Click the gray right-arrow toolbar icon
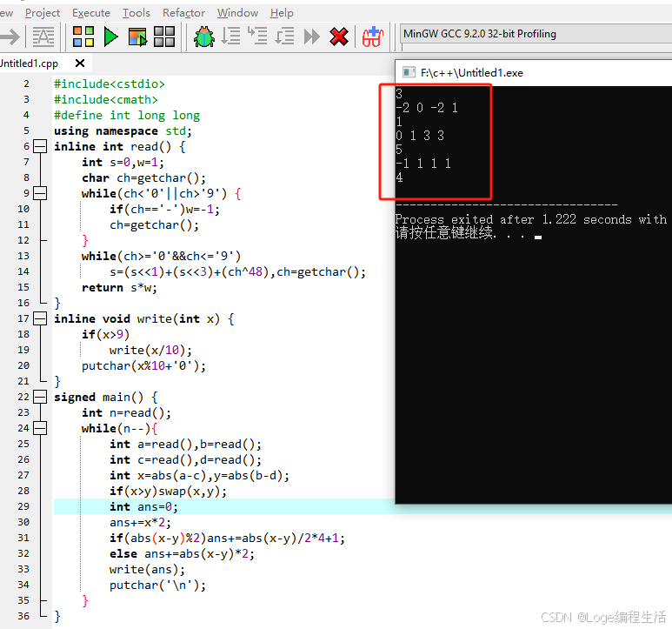 tap(10, 37)
